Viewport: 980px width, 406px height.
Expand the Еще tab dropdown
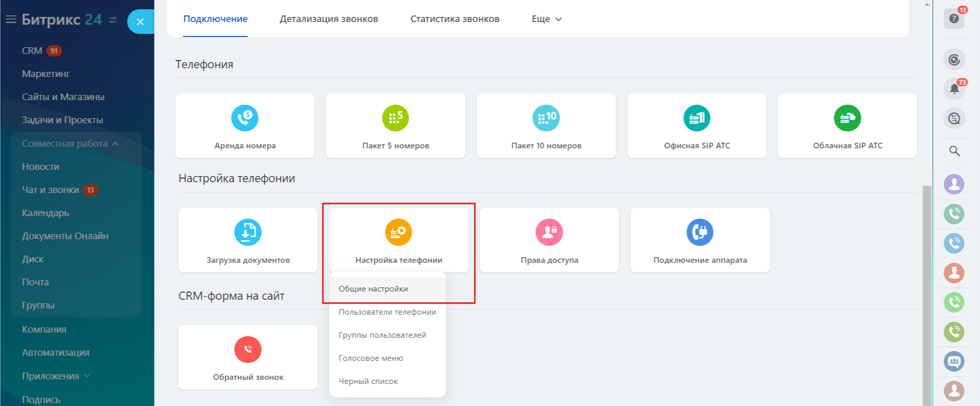[547, 19]
